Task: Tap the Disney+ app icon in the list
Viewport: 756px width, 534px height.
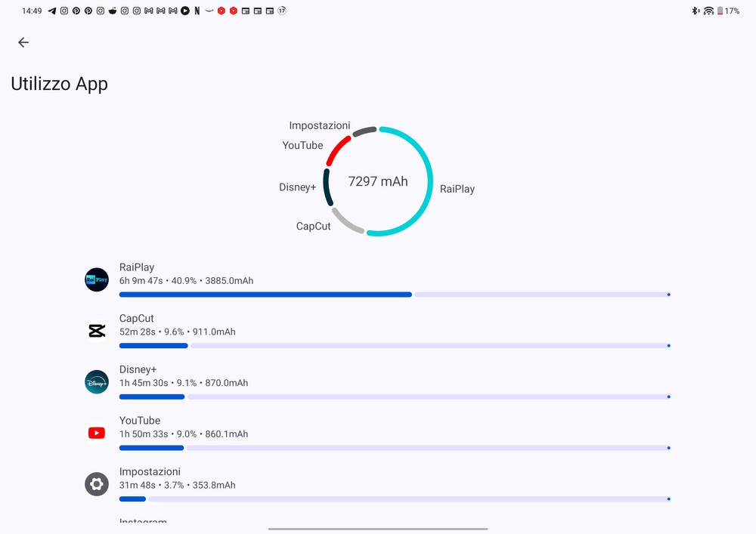Action: (x=97, y=382)
